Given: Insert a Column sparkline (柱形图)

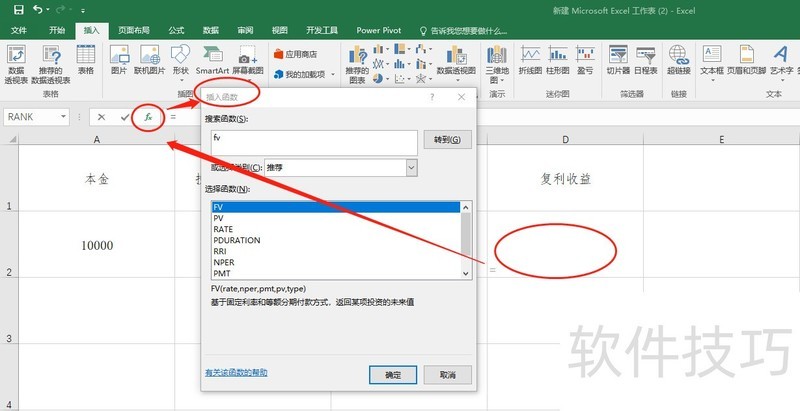Looking at the screenshot, I should pyautogui.click(x=558, y=60).
